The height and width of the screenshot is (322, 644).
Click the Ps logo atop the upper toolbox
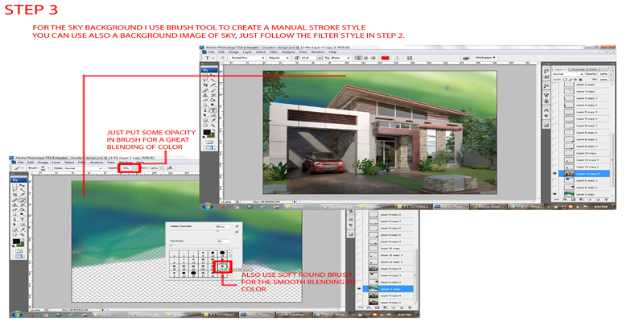[206, 70]
